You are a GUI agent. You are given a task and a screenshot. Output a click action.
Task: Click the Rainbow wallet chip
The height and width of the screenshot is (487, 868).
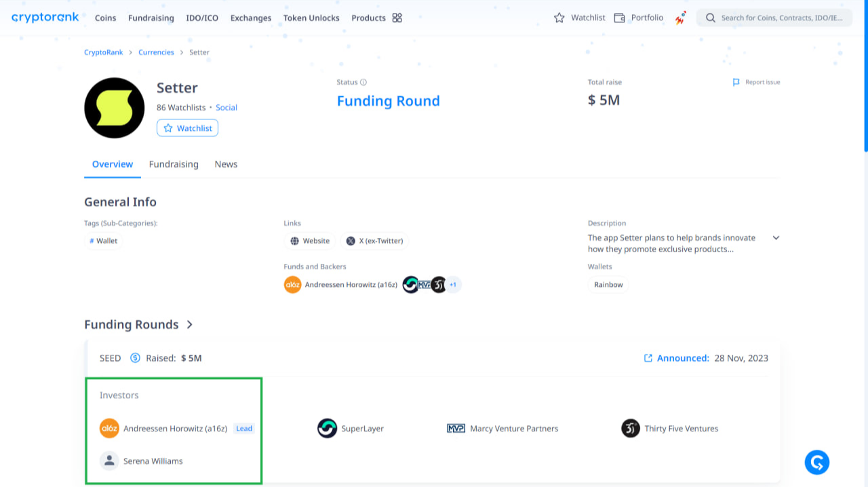tap(608, 285)
